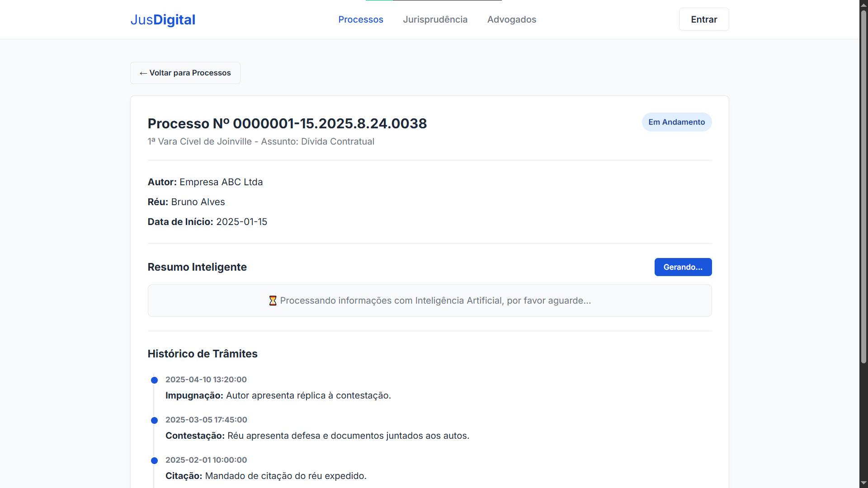Image resolution: width=868 pixels, height=488 pixels.
Task: Open the Advogados nav item
Action: tap(512, 19)
